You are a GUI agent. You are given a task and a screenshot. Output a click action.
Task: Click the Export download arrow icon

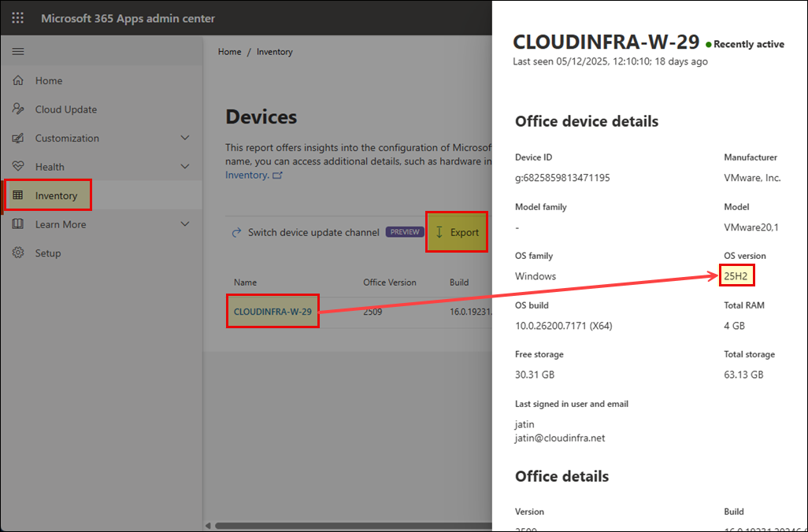pos(438,231)
